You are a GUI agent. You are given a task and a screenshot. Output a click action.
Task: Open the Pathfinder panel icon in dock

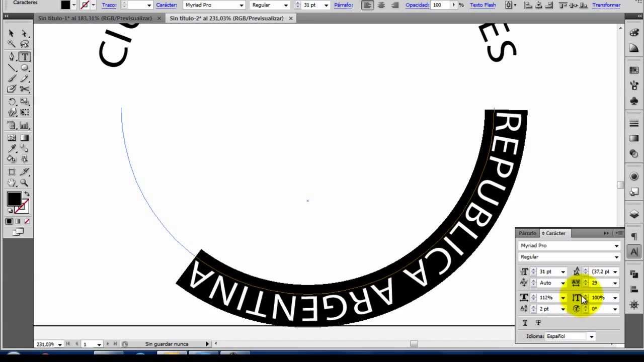(634, 274)
